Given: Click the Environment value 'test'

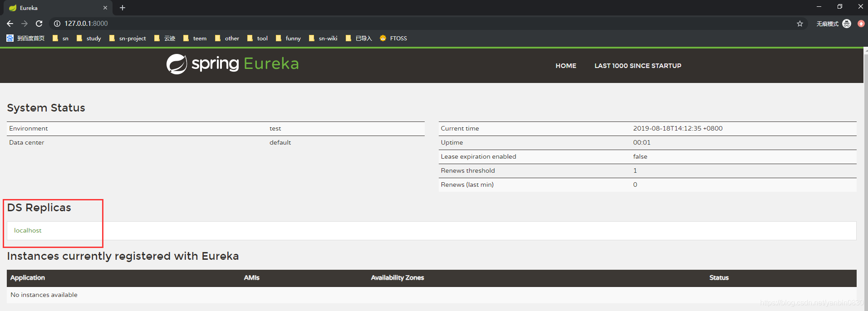Looking at the screenshot, I should (x=275, y=128).
